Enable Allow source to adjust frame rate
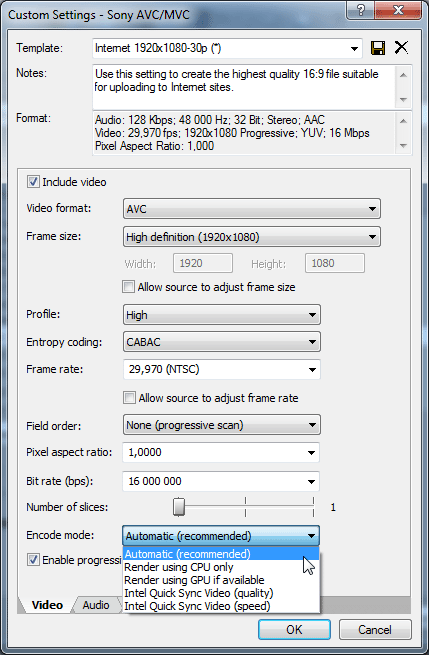Viewport: 429px width, 655px height. pos(129,398)
